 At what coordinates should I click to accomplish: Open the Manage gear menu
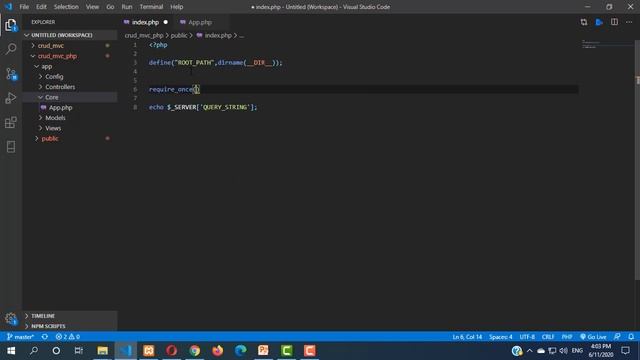coord(11,318)
